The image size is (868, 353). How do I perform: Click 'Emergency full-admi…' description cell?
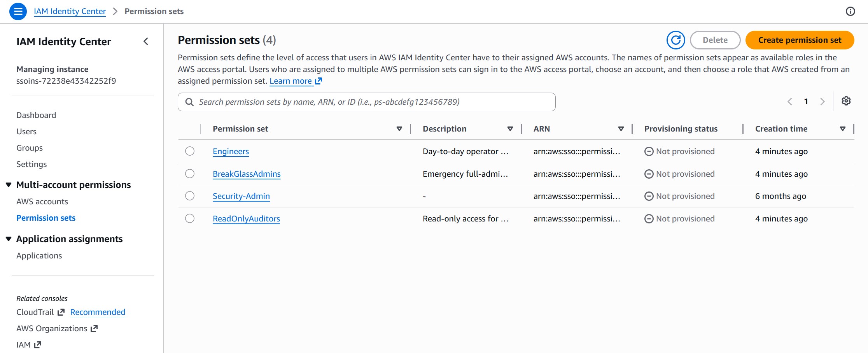click(x=465, y=174)
